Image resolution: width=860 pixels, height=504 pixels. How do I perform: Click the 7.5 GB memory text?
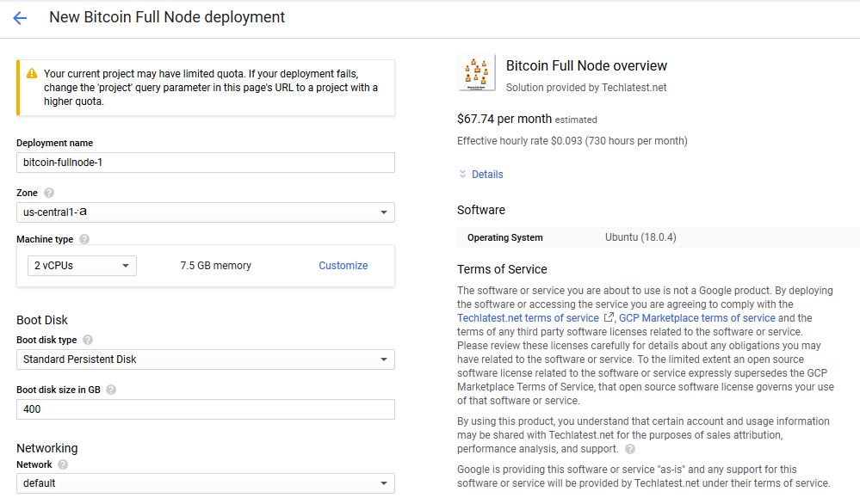(x=215, y=266)
